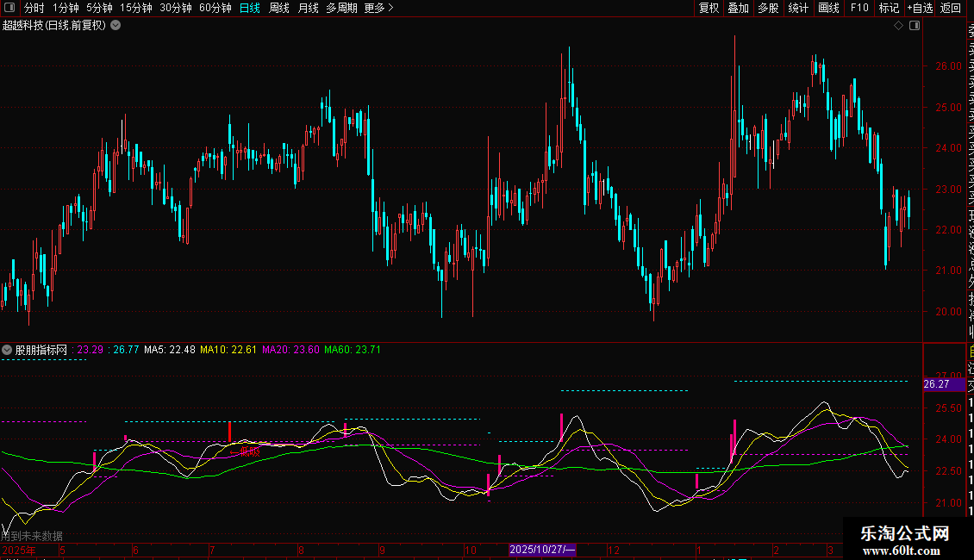Open F10 company information
Image resolution: width=974 pixels, height=560 pixels.
tap(859, 8)
